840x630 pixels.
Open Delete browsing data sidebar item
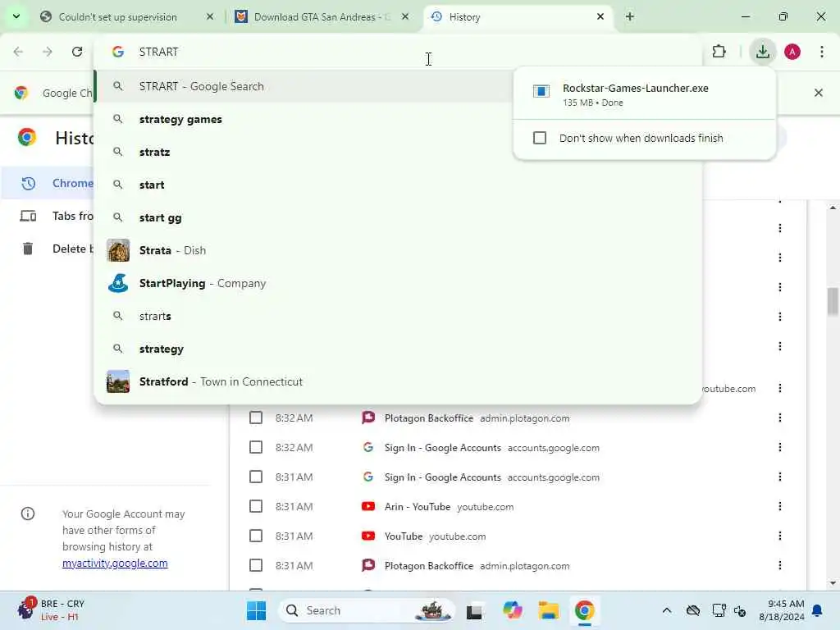(x=48, y=249)
